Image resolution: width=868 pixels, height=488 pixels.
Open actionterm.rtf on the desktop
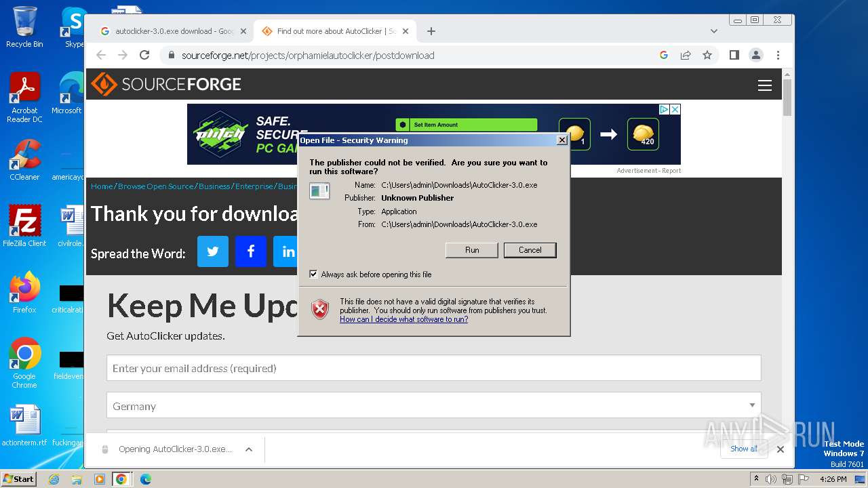(x=24, y=426)
